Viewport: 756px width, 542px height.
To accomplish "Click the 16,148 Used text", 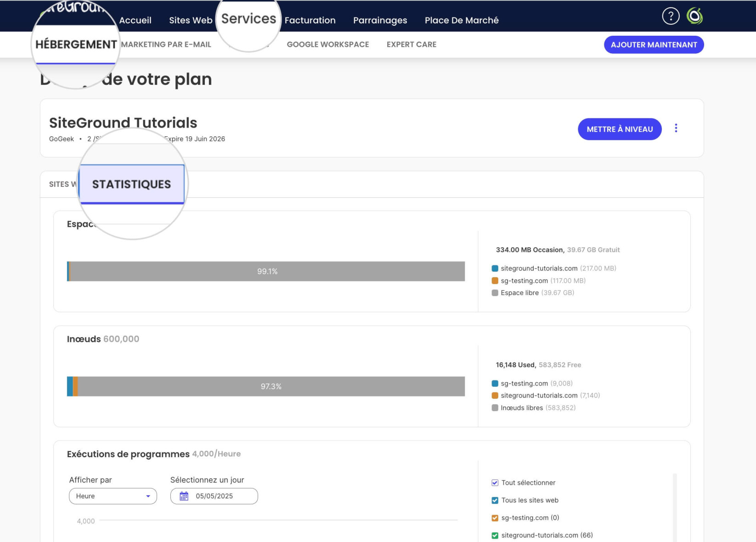I will pos(515,365).
